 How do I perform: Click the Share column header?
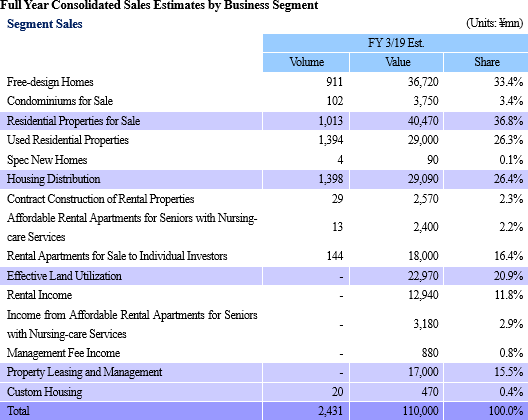486,62
